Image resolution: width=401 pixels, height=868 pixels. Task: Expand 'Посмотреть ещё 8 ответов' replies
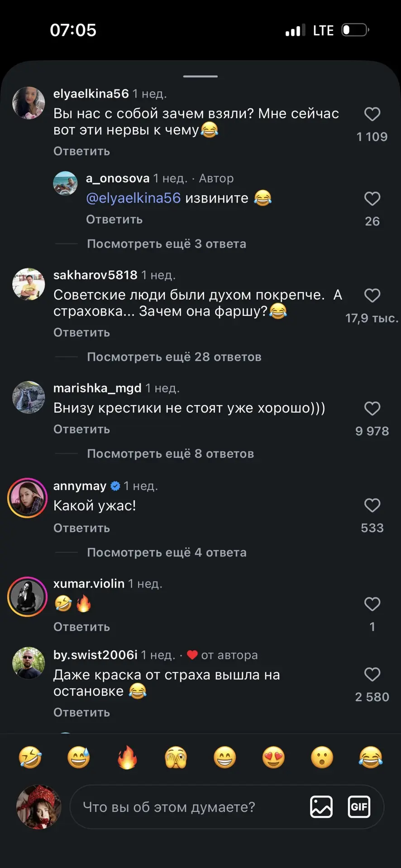(171, 453)
